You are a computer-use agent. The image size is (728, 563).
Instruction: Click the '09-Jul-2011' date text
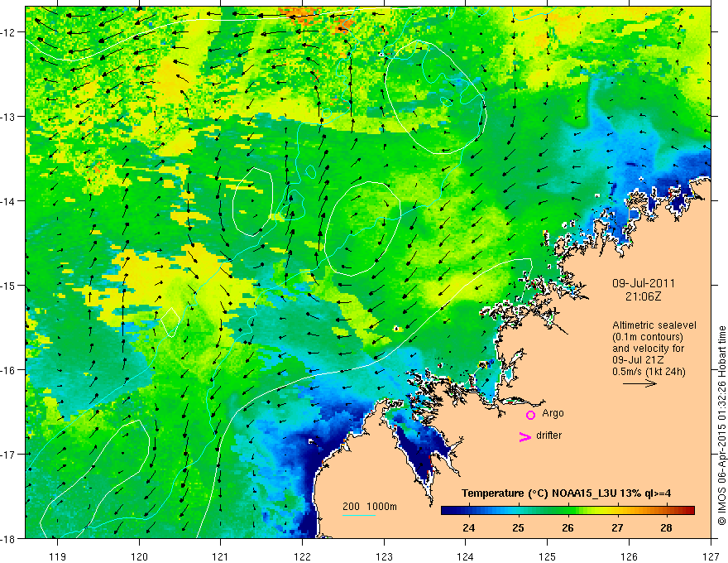tap(644, 283)
